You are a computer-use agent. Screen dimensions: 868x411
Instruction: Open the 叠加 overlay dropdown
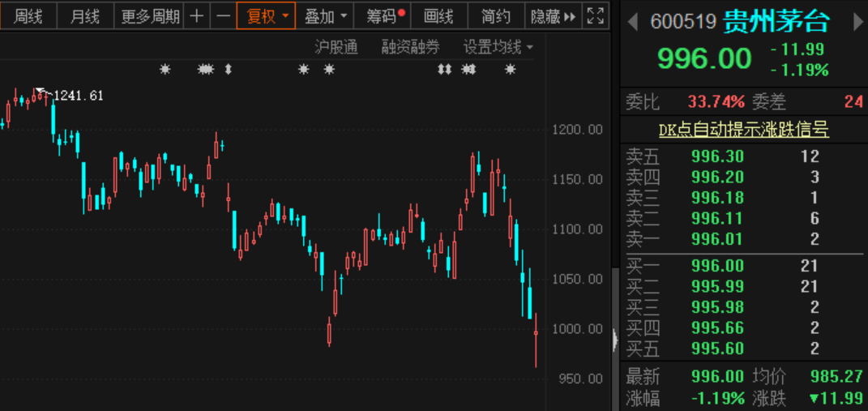[326, 16]
